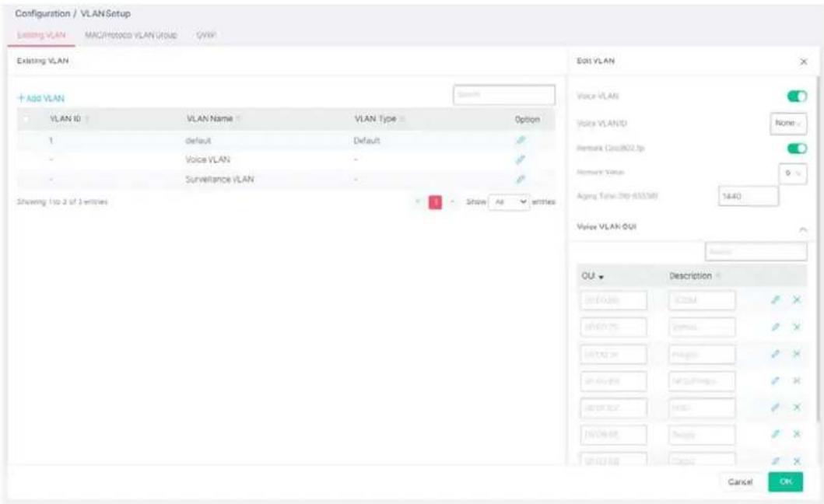Screen dimensions: 824x504
Task: Click the Cancel button
Action: (x=740, y=482)
